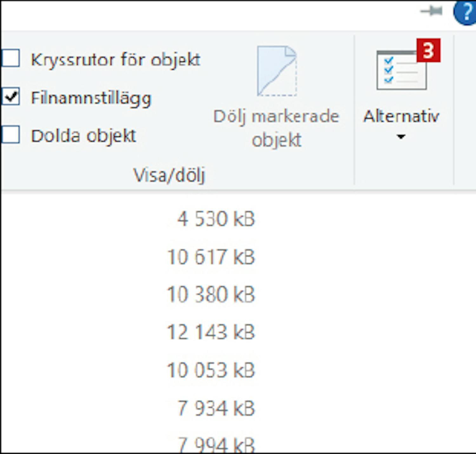Click the Alternativ text label
Screen dimensions: 476x454
coord(401,116)
